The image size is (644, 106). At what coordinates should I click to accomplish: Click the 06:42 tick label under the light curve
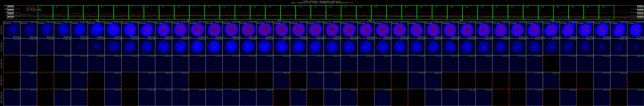(188, 21)
